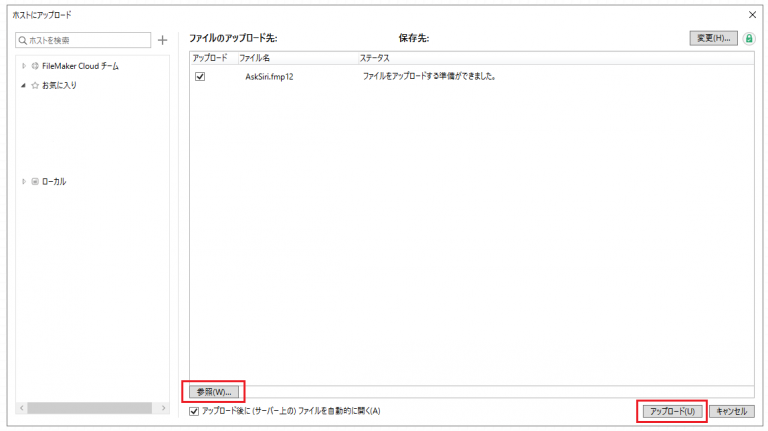Click the キャンセル button

[732, 411]
